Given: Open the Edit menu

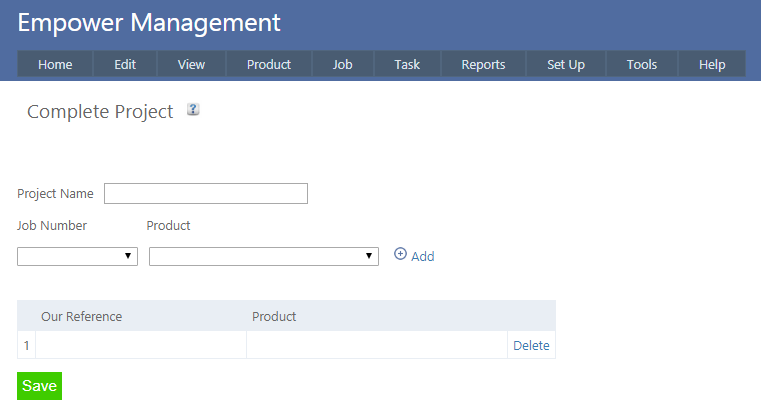Looking at the screenshot, I should (125, 64).
